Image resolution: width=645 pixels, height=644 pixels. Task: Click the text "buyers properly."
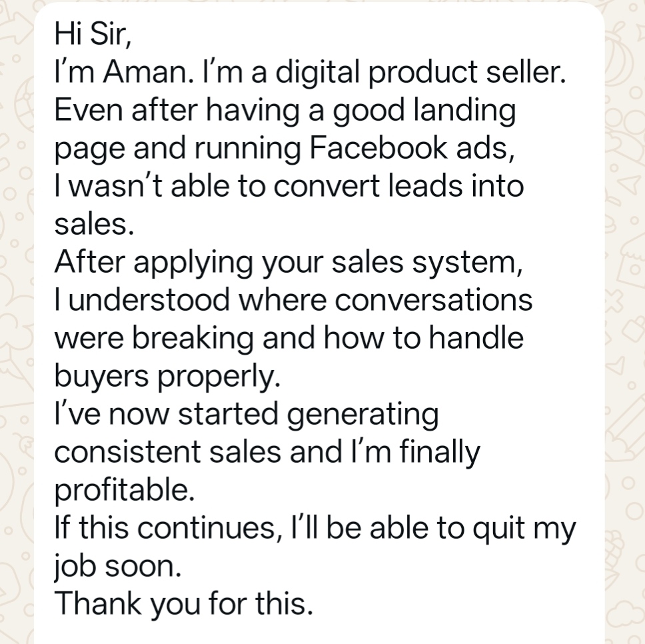pyautogui.click(x=164, y=377)
